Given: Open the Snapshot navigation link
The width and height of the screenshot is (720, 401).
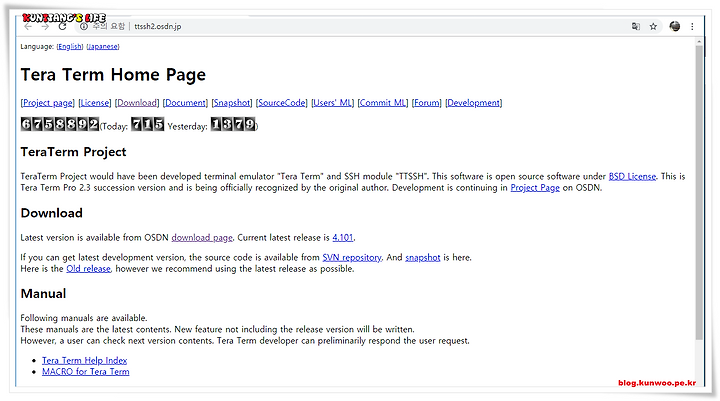Looking at the screenshot, I should coord(232,103).
